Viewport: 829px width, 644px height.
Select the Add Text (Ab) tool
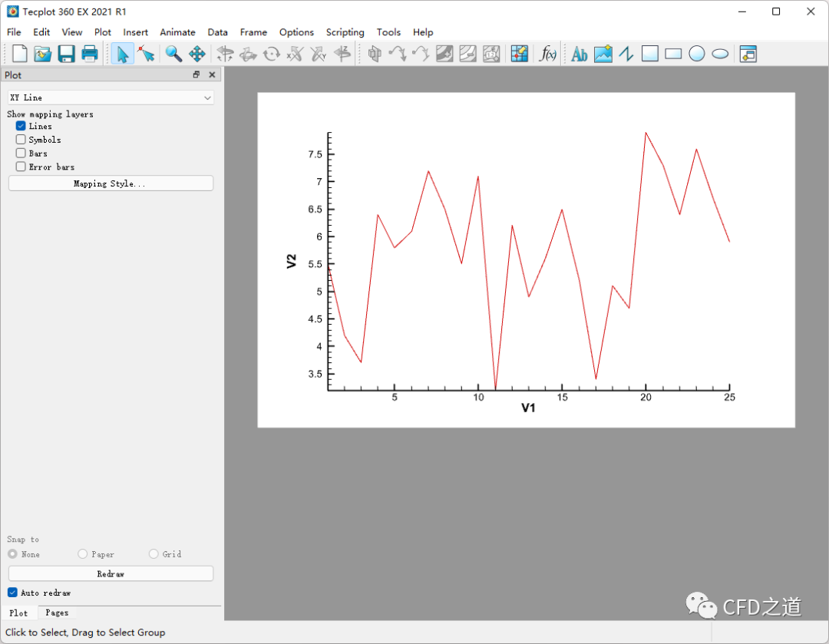tap(580, 54)
